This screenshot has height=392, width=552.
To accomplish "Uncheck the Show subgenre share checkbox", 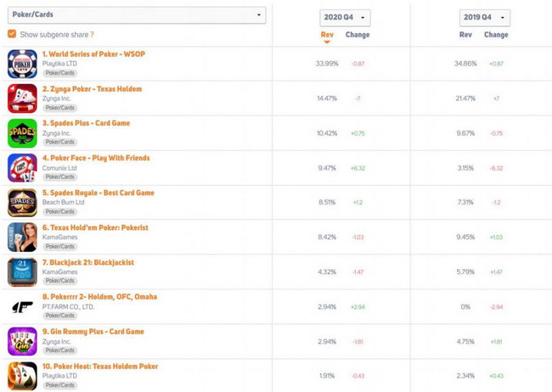I will (12, 34).
